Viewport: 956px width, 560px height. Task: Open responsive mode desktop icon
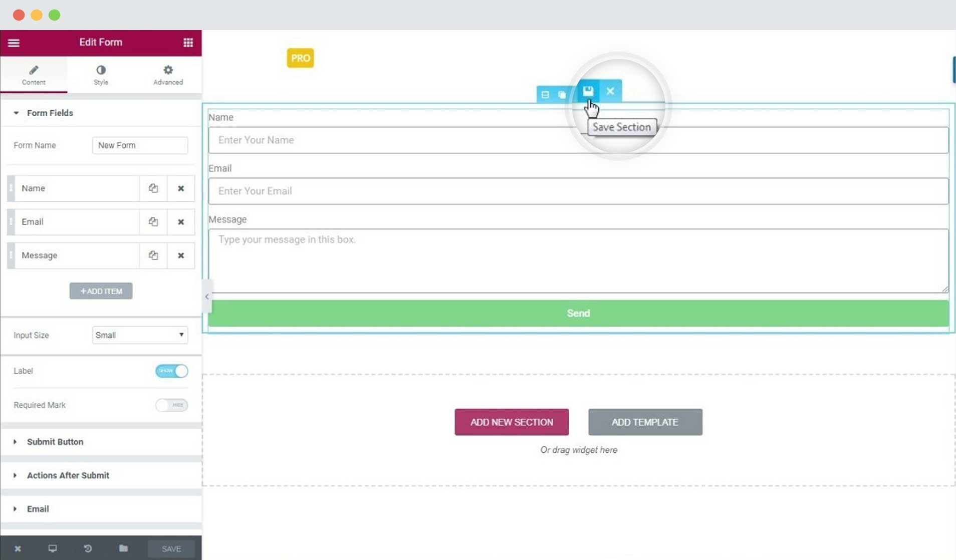(x=52, y=548)
